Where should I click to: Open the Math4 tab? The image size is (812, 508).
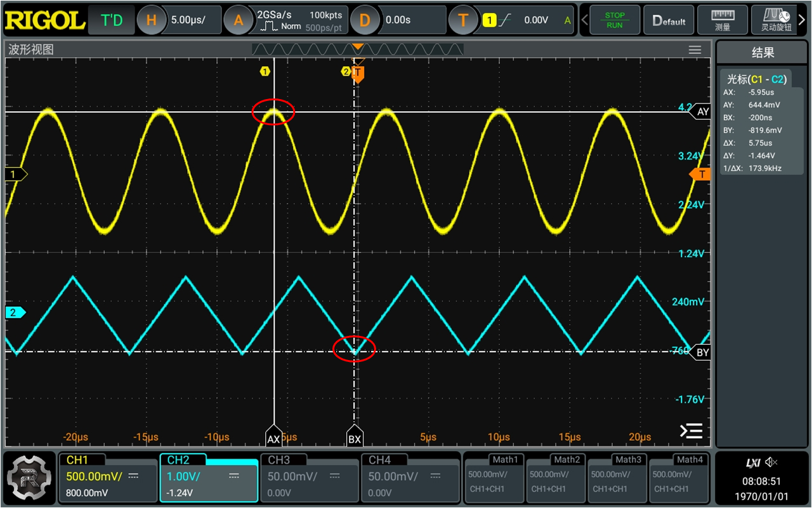(690, 459)
